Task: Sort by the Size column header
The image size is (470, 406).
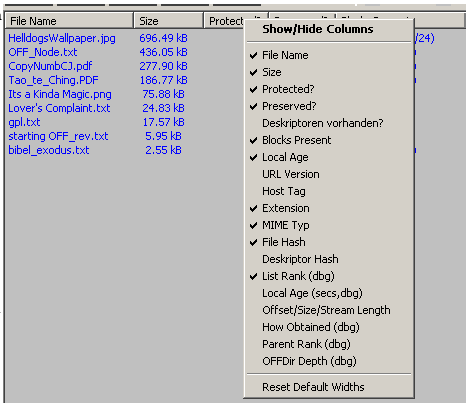Action: coord(168,21)
